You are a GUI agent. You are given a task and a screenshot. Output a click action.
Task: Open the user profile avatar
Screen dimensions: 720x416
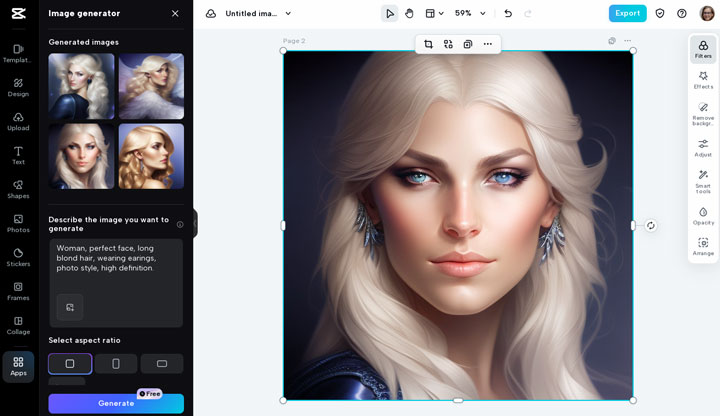point(707,13)
